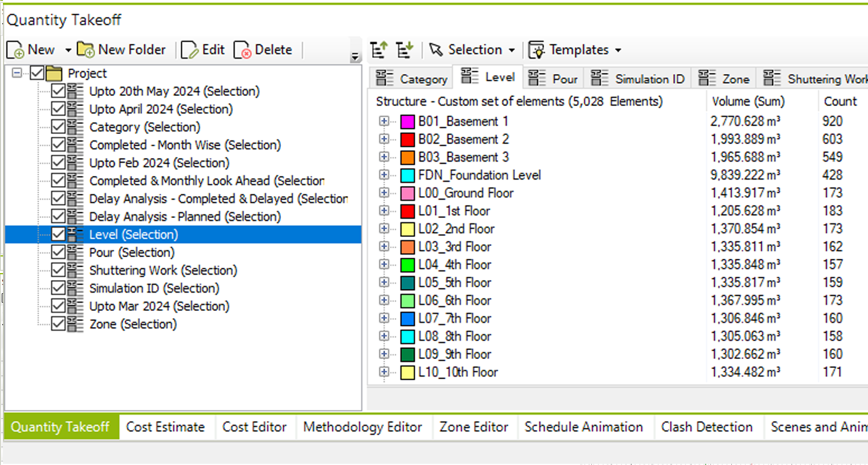Image resolution: width=868 pixels, height=465 pixels.
Task: Click the New Folder icon
Action: point(86,50)
